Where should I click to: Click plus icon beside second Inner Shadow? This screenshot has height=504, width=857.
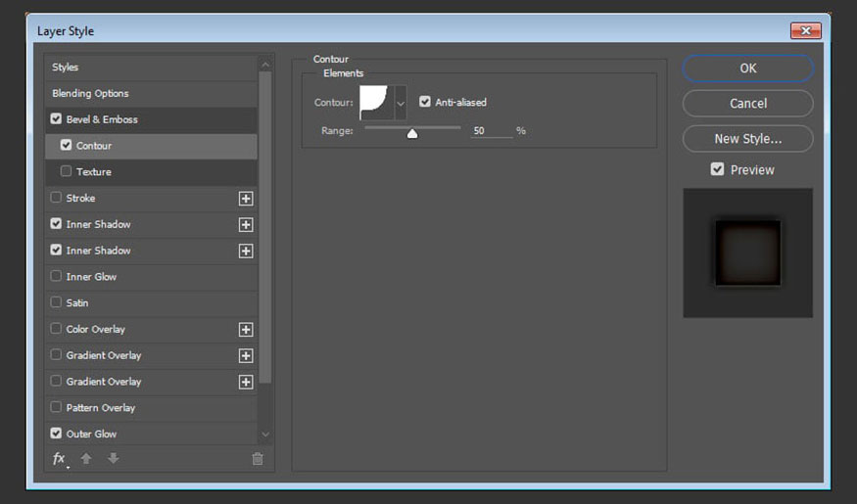coord(246,251)
